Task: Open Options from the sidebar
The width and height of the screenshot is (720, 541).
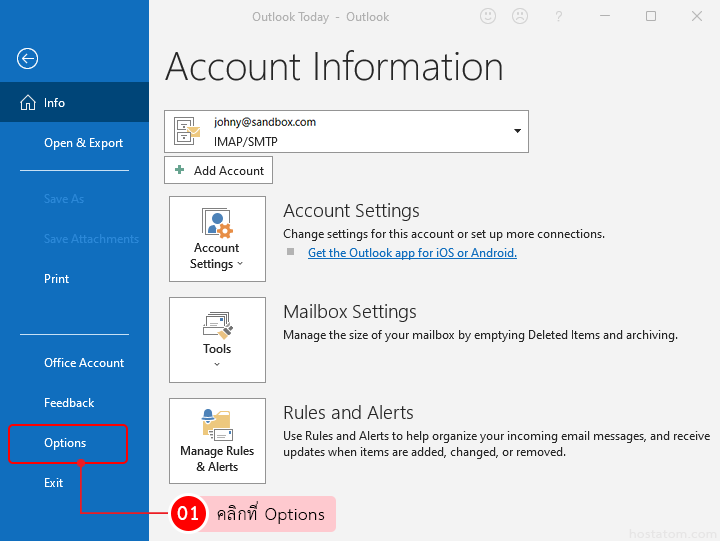Action: (65, 443)
